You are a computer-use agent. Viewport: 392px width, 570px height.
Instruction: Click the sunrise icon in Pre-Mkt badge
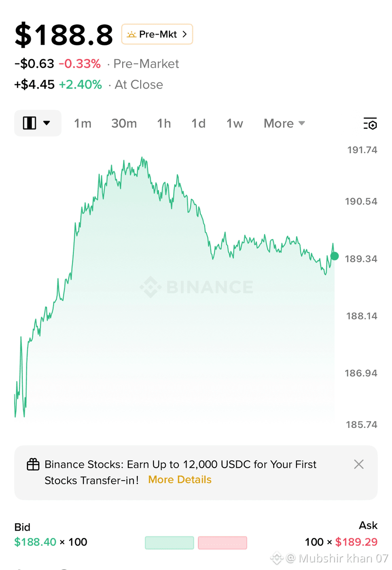click(131, 35)
